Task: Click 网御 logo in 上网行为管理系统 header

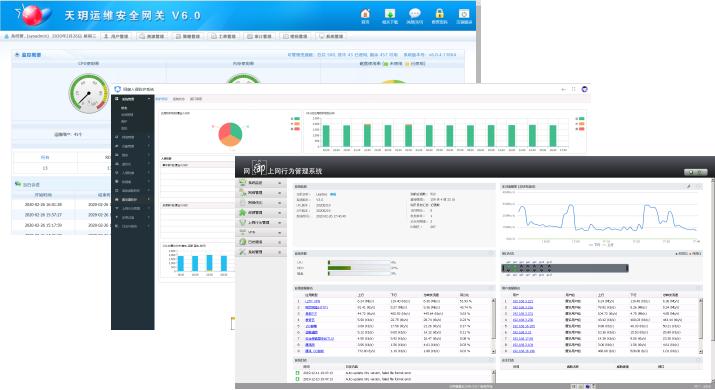Action: (254, 168)
